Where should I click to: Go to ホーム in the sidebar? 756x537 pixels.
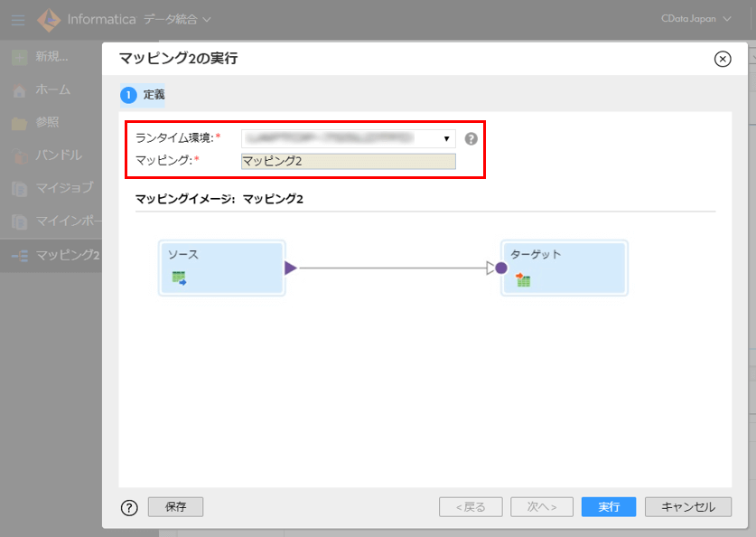(x=51, y=89)
